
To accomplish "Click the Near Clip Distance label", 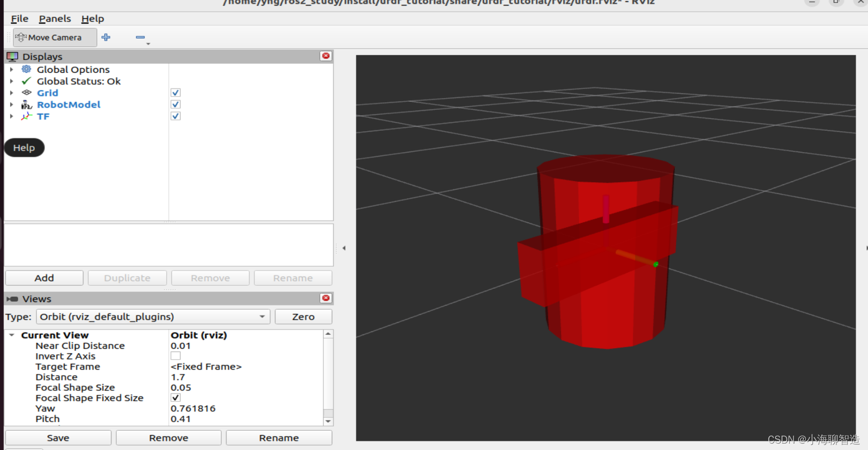I will click(x=80, y=346).
